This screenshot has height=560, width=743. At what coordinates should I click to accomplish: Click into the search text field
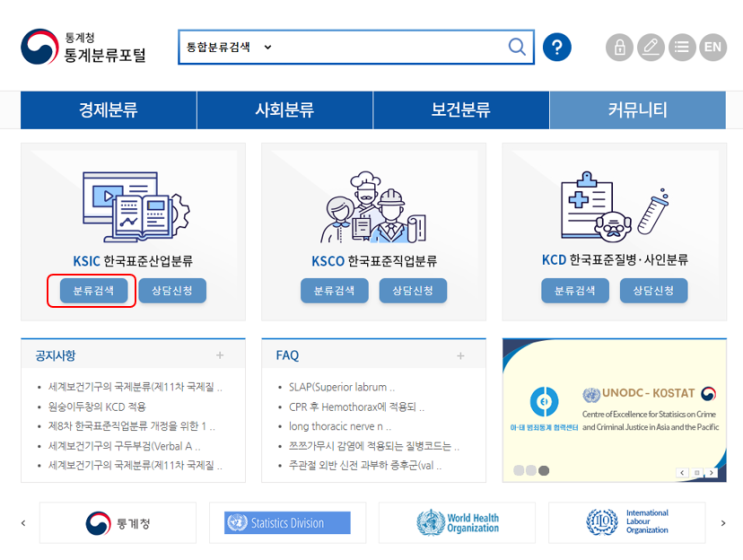coord(389,47)
